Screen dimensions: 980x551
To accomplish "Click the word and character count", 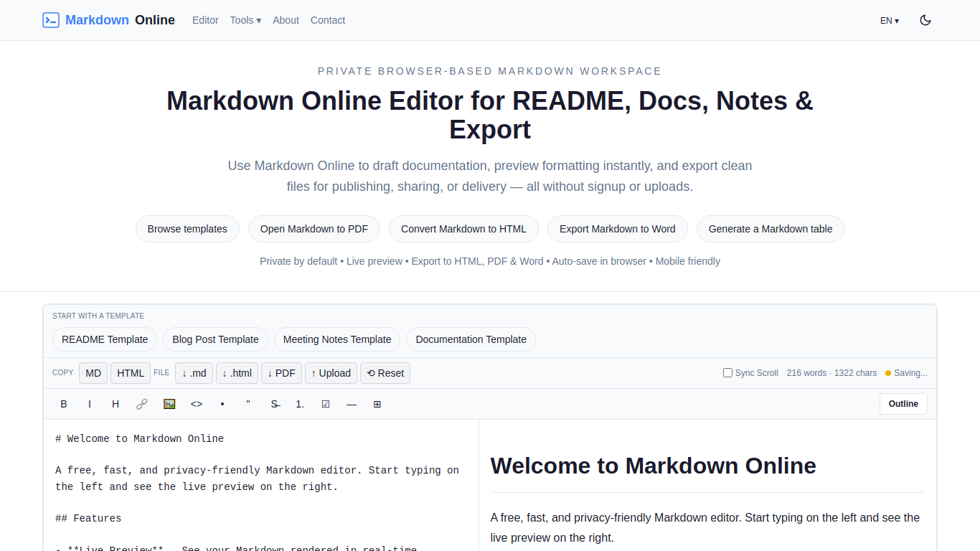I will (831, 373).
